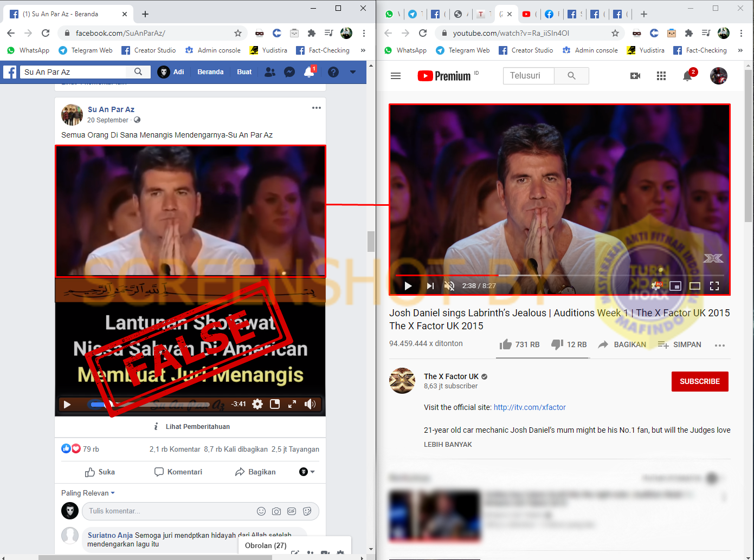754x560 pixels.
Task: Seek on YouTube red progress bar
Action: (x=560, y=275)
